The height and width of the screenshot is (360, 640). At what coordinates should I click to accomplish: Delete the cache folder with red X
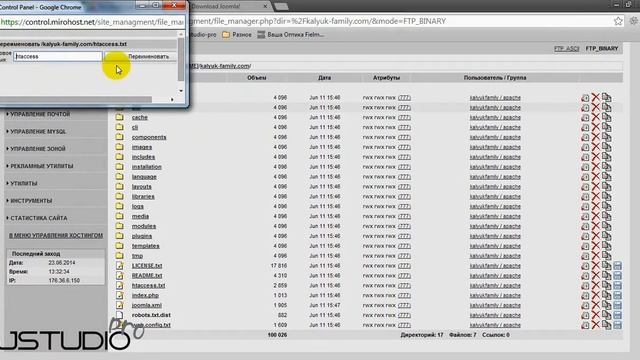tap(596, 118)
